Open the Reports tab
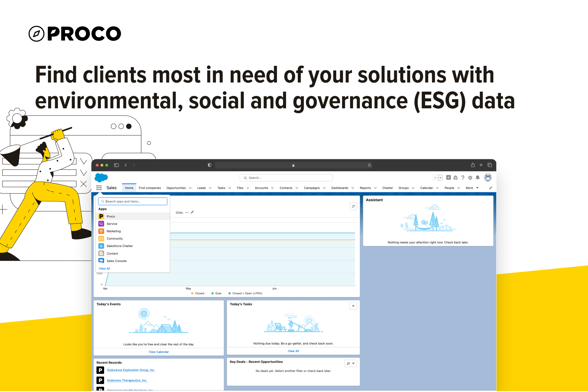This screenshot has width=588, height=392. pyautogui.click(x=365, y=188)
